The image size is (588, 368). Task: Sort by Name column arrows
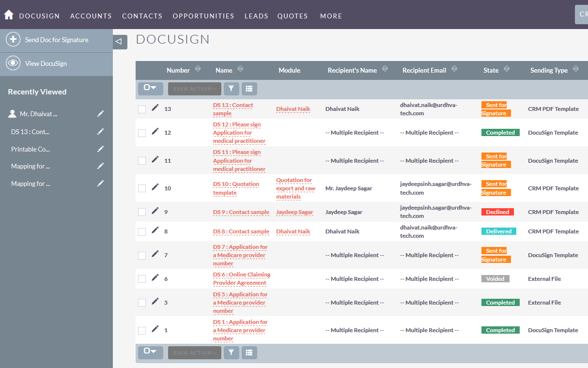coord(240,69)
